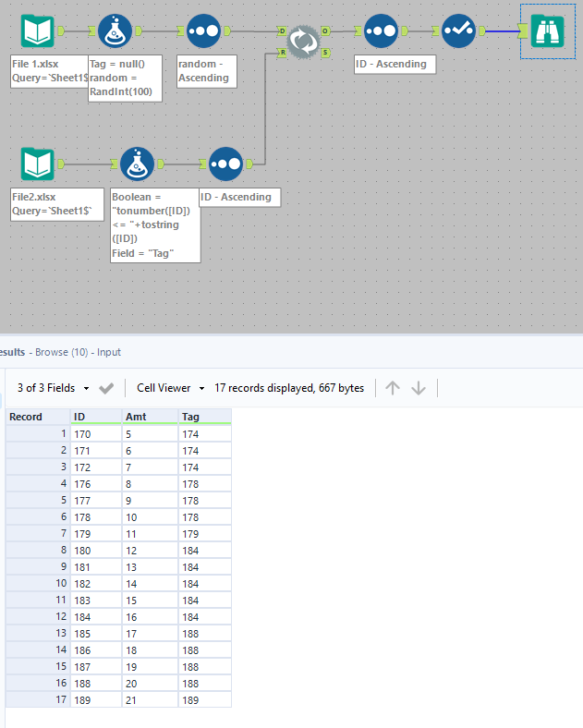The height and width of the screenshot is (728, 583).
Task: Apply field selection with the checkmark icon
Action: 106,388
